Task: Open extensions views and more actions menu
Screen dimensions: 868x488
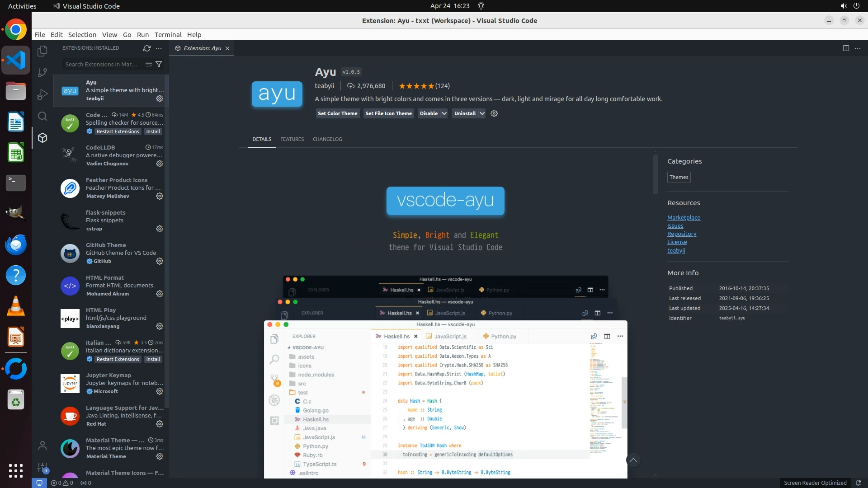Action: click(x=159, y=48)
